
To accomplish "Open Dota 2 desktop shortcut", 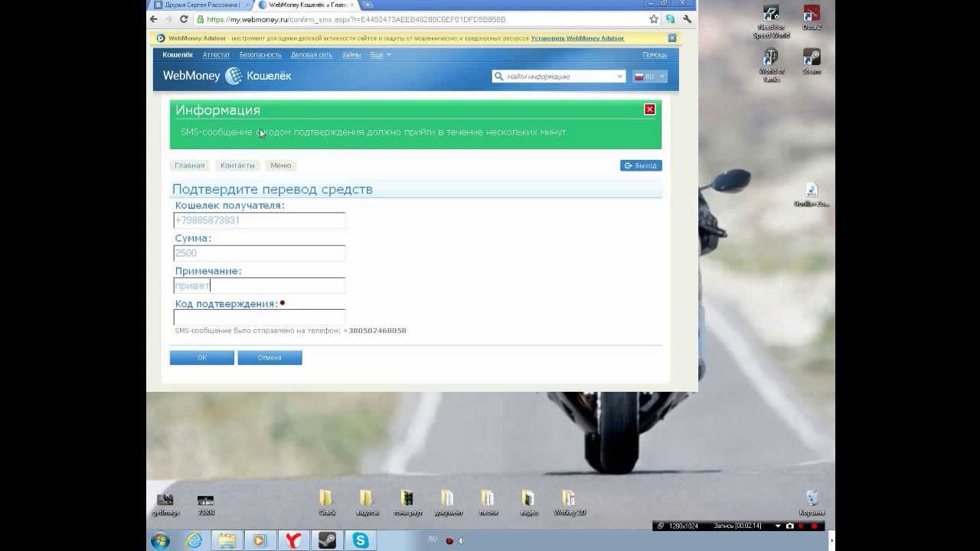I will tap(812, 18).
